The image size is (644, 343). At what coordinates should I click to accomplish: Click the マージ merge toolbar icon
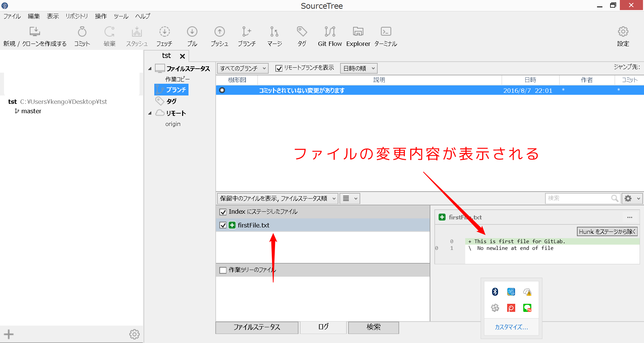[274, 31]
